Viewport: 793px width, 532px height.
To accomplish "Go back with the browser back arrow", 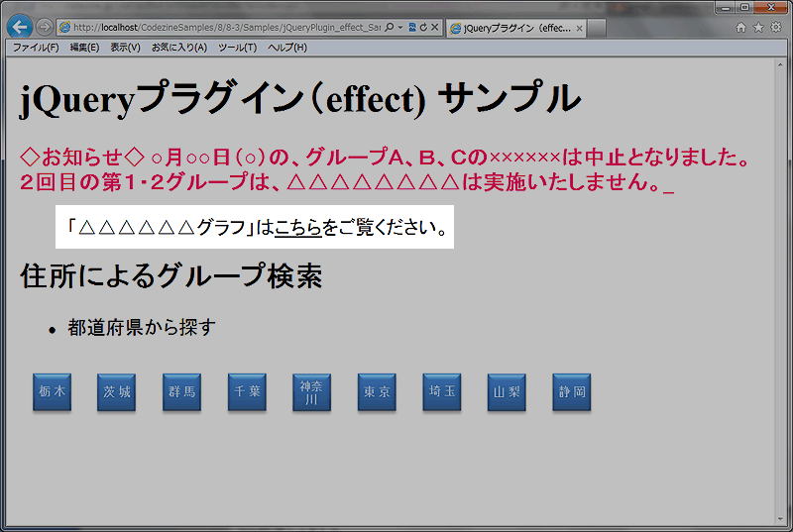I will pos(20,27).
